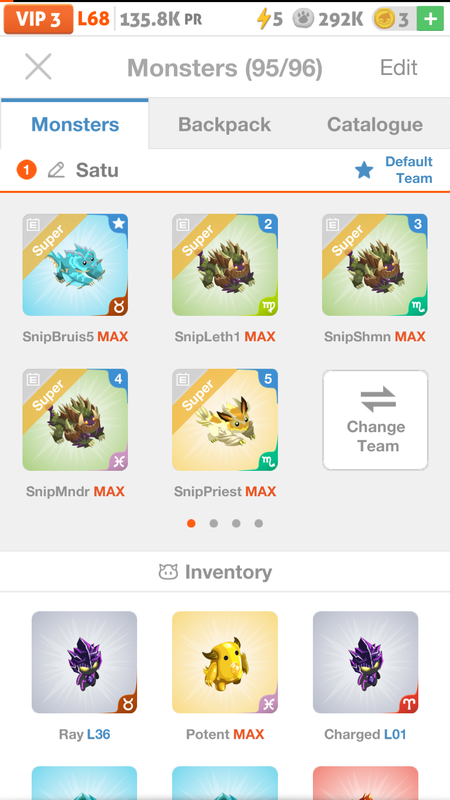Image resolution: width=450 pixels, height=800 pixels.
Task: Click the pencil rename team icon
Action: [56, 170]
